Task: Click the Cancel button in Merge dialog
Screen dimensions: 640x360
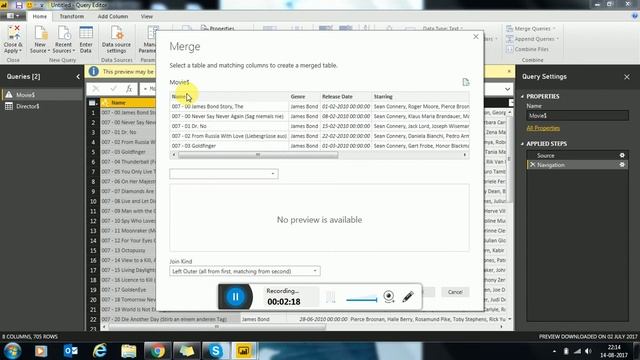Action: pos(455,292)
